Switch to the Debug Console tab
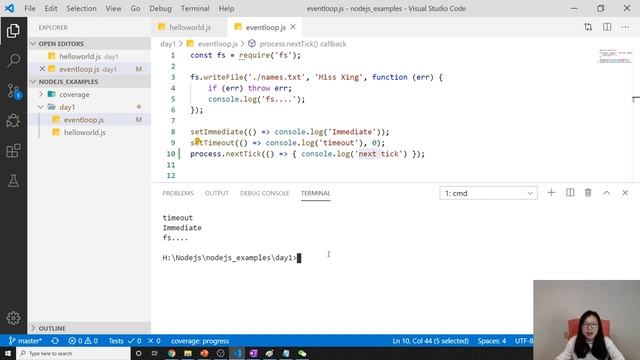This screenshot has width=640, height=360. tap(264, 193)
